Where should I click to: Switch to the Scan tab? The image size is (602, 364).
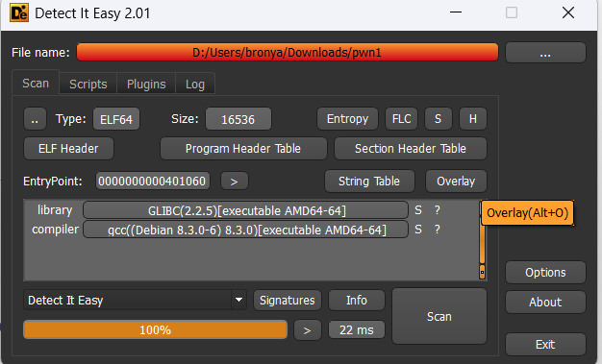click(x=36, y=83)
